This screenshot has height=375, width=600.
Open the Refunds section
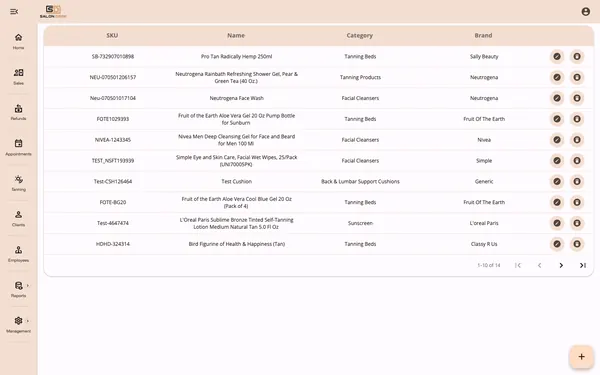click(x=18, y=112)
